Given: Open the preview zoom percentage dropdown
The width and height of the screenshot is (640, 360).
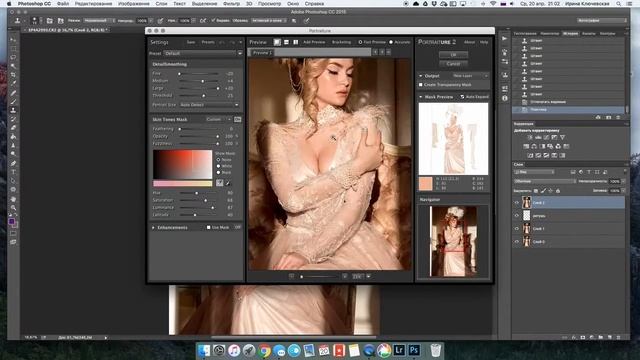Looking at the screenshot, I should tap(368, 276).
